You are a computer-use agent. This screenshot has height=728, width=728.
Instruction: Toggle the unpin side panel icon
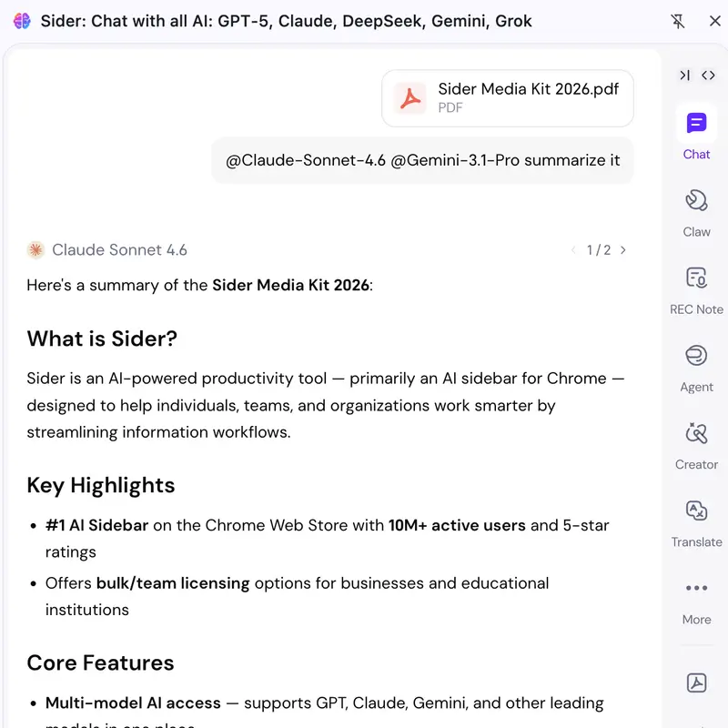point(677,21)
